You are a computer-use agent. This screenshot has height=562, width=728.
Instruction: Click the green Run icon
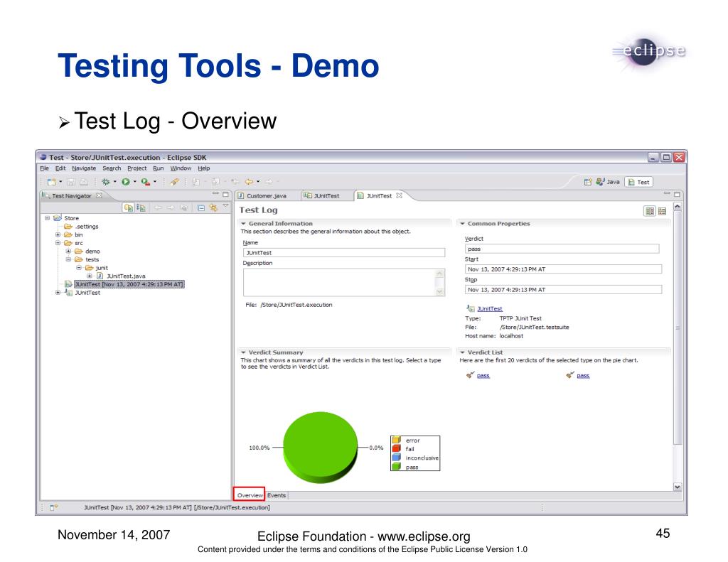126,182
